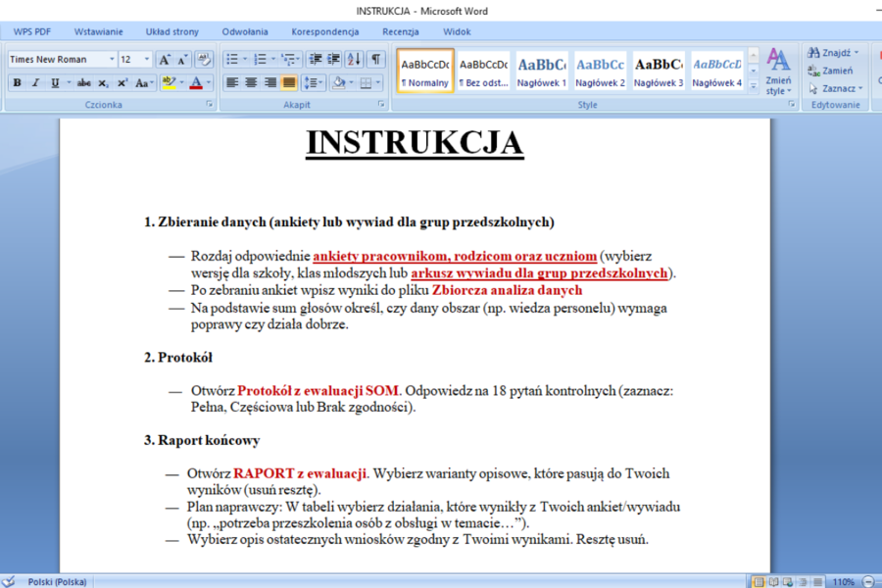Click the Shrink Font icon
882x588 pixels.
183,59
